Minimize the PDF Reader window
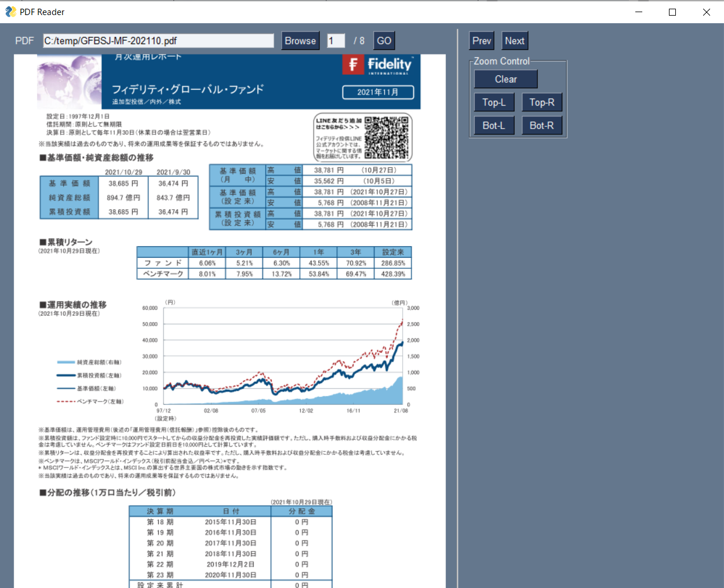Image resolution: width=724 pixels, height=588 pixels. [639, 12]
